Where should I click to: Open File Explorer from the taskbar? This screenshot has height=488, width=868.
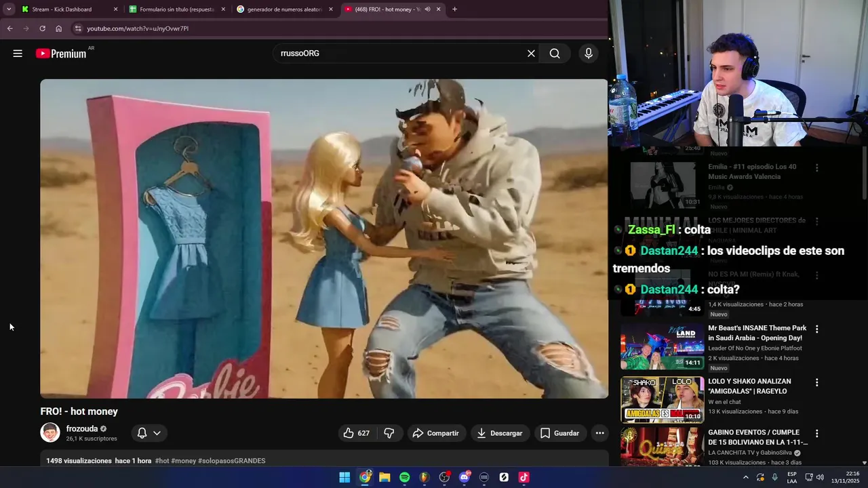(384, 477)
